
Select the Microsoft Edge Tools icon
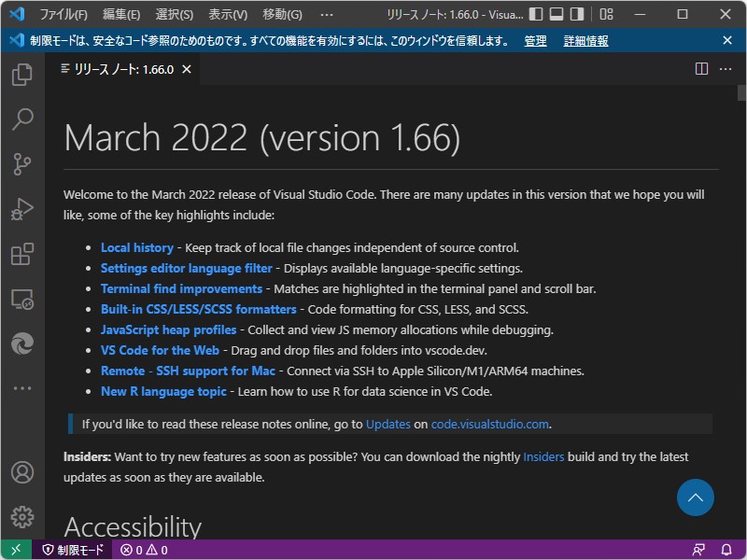[21, 342]
